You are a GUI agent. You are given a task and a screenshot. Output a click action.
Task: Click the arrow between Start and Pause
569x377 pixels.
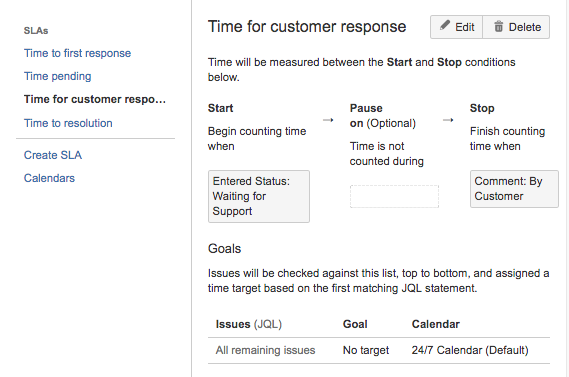[x=328, y=120]
